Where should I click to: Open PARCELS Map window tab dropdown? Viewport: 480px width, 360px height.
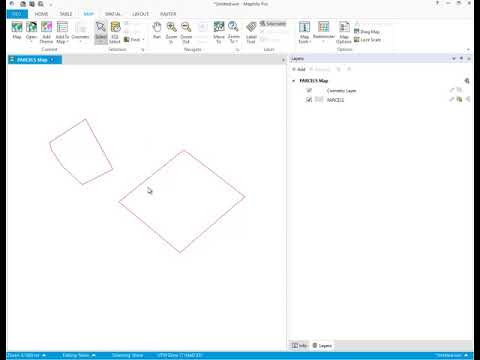click(53, 60)
